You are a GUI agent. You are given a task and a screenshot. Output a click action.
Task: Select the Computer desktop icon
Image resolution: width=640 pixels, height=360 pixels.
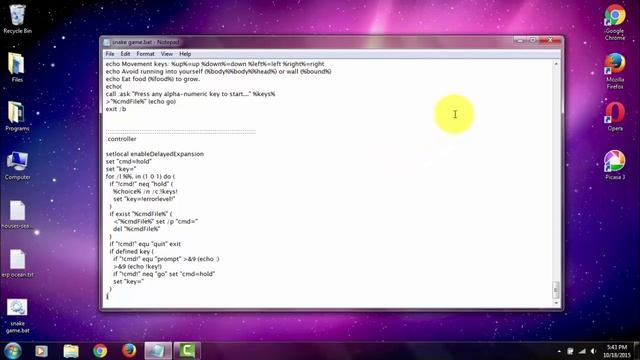[x=17, y=165]
